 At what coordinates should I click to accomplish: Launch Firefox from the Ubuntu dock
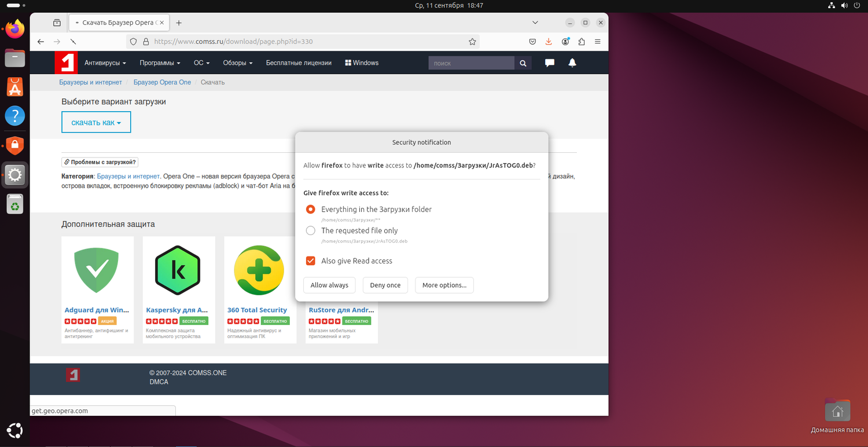point(15,29)
